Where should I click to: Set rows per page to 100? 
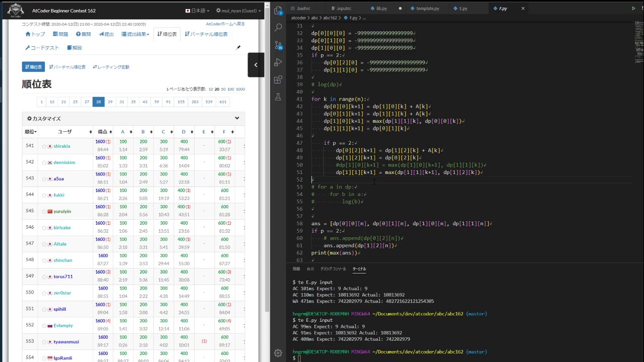coord(230,89)
